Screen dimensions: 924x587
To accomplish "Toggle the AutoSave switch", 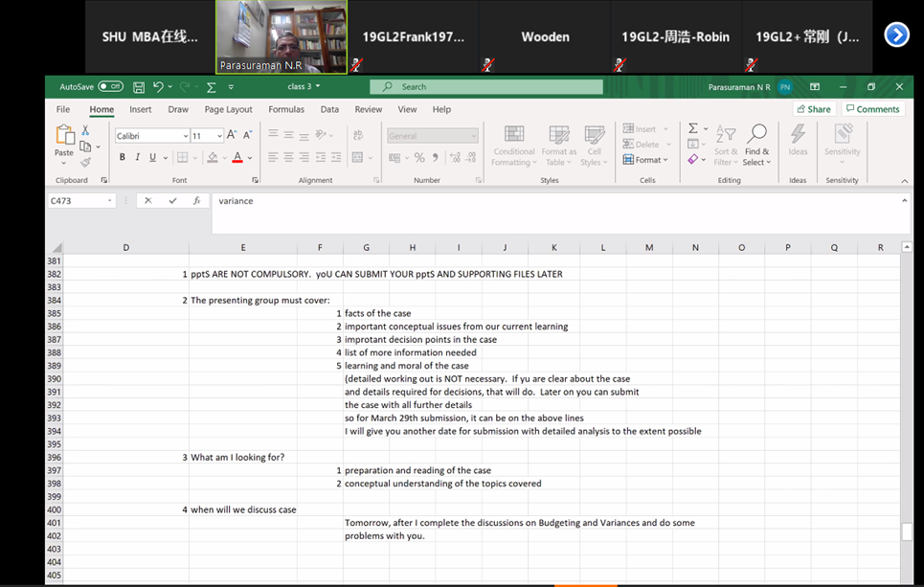I will pos(111,86).
